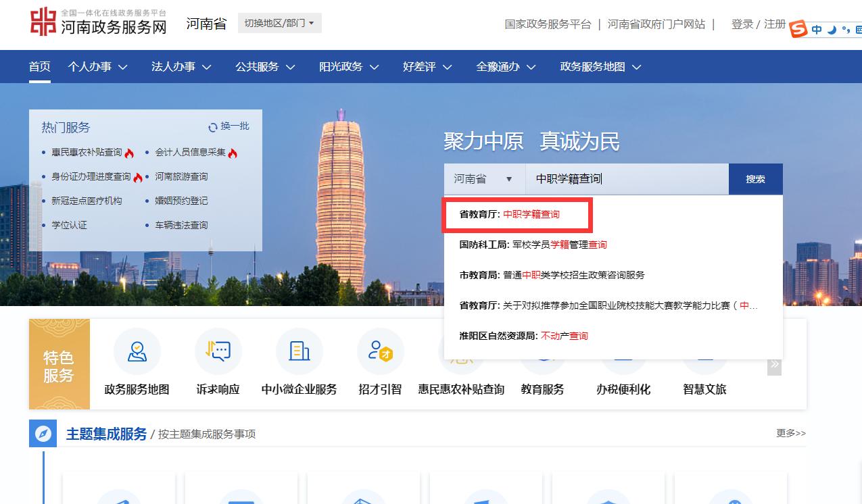Open 学位认证 hot service
The width and height of the screenshot is (862, 504).
point(69,226)
